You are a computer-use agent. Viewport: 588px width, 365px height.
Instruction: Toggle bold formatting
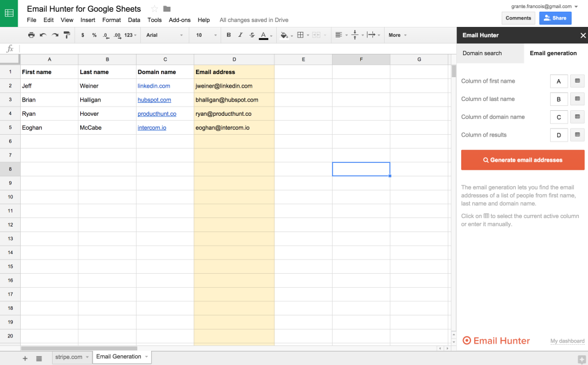click(x=228, y=35)
